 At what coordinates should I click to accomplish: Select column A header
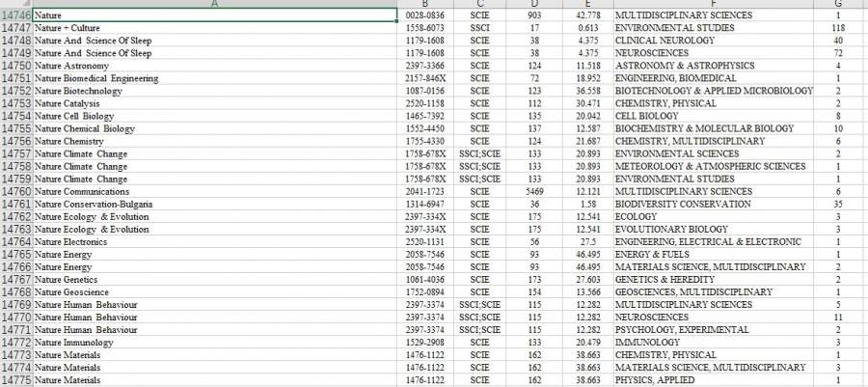pyautogui.click(x=215, y=4)
